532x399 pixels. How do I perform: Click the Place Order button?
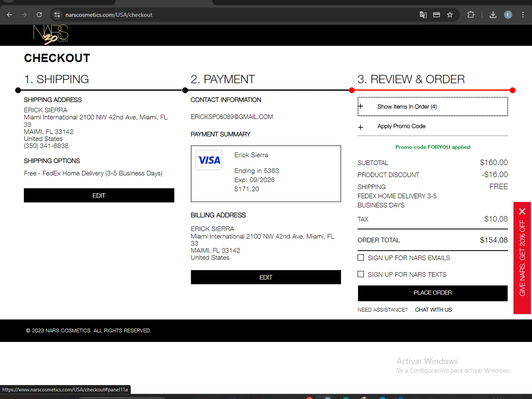pos(433,293)
